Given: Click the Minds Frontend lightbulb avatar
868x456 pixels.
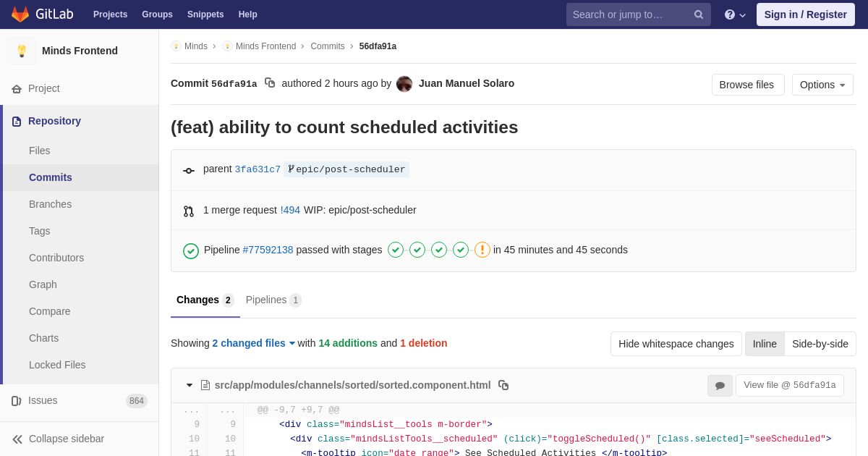Looking at the screenshot, I should 22,51.
